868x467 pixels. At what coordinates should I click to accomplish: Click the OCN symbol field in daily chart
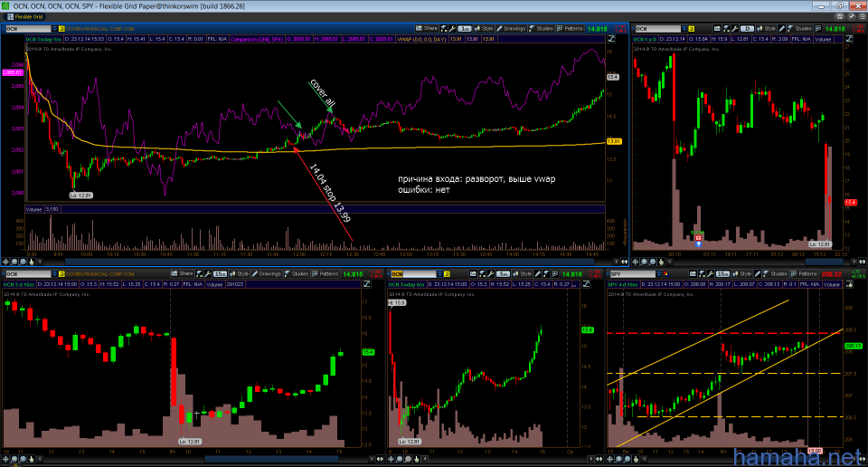click(657, 29)
